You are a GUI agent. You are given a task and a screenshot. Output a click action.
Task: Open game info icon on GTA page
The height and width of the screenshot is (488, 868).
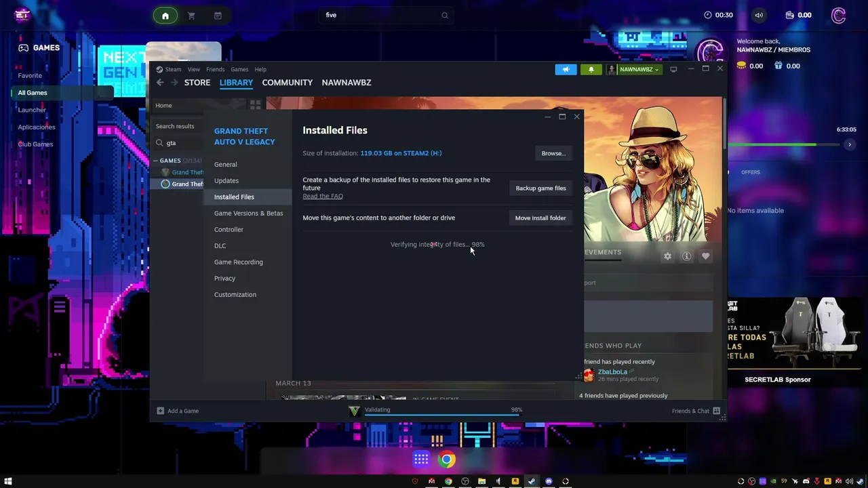tap(687, 256)
